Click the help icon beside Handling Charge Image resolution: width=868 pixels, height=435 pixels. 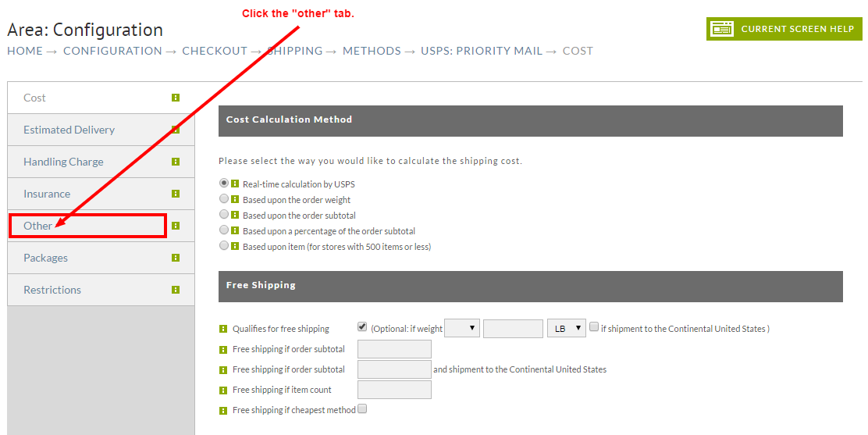tap(176, 162)
